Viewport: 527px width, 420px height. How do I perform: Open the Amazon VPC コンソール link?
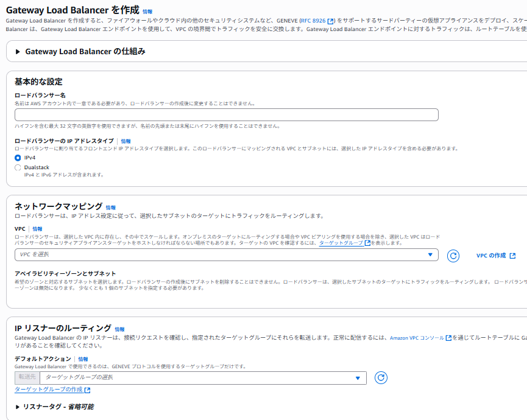pos(417,338)
